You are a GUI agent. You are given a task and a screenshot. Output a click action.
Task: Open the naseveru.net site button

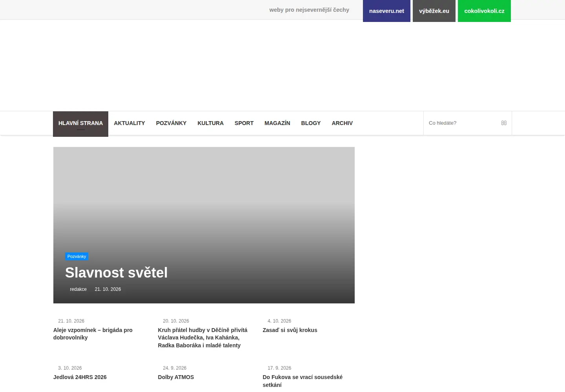point(386,11)
